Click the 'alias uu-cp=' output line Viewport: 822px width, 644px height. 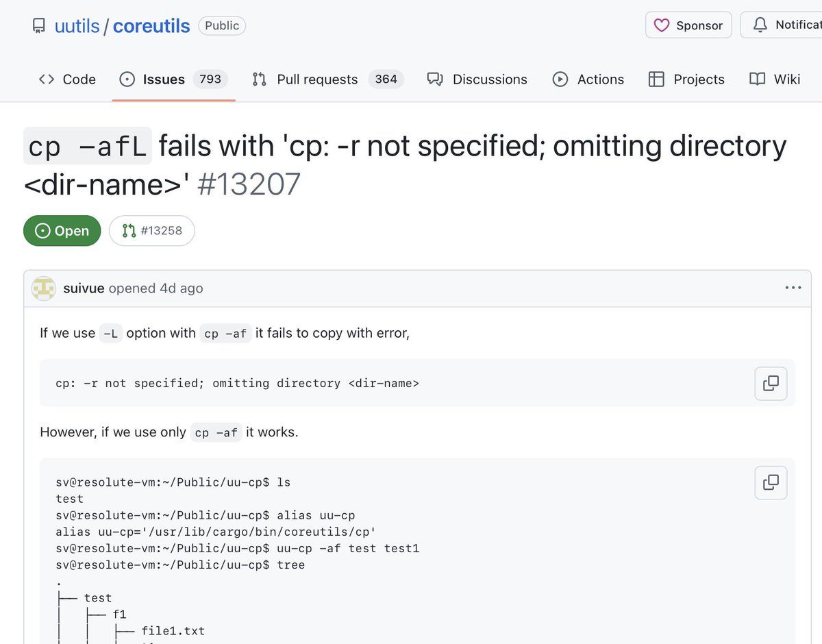pyautogui.click(x=216, y=532)
